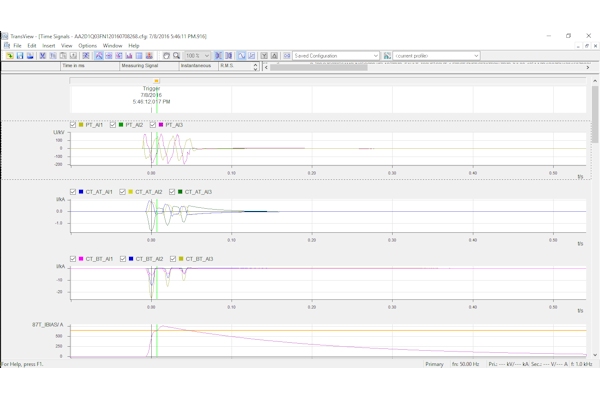Uncheck the PT_AI1 signal checkbox
This screenshot has width=600, height=400.
(73, 125)
